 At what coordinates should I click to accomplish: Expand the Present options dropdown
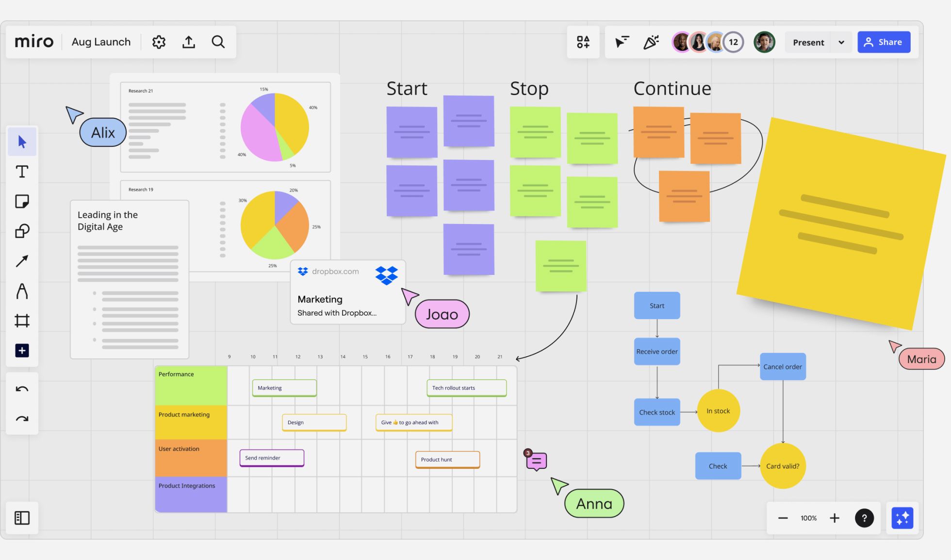click(841, 42)
